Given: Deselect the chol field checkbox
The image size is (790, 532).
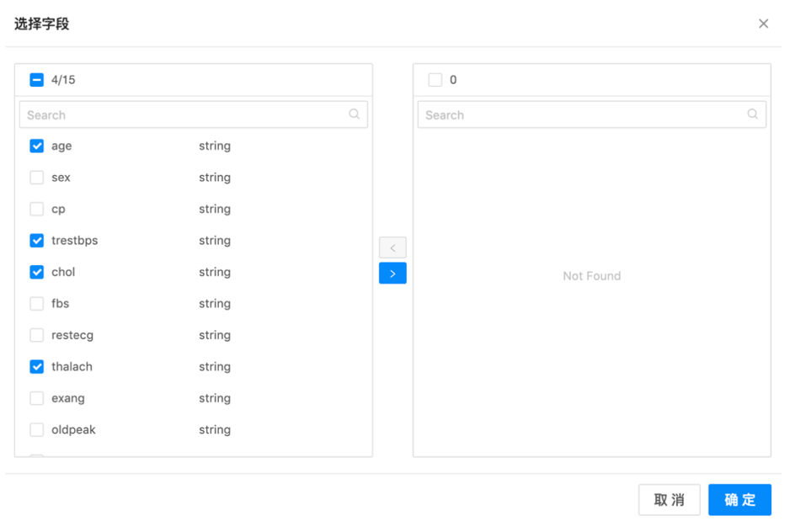Looking at the screenshot, I should coord(37,272).
